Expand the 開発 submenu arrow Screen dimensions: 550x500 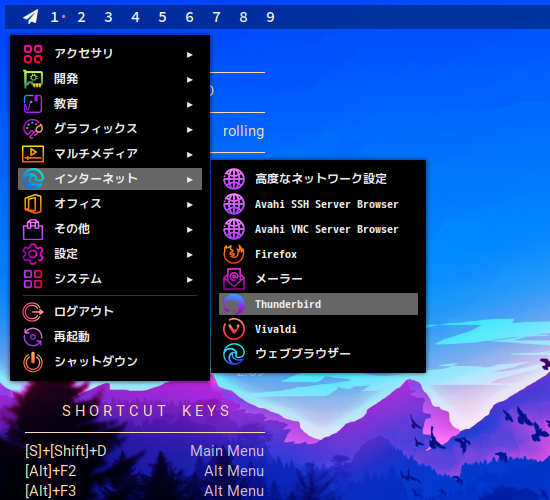coord(190,80)
